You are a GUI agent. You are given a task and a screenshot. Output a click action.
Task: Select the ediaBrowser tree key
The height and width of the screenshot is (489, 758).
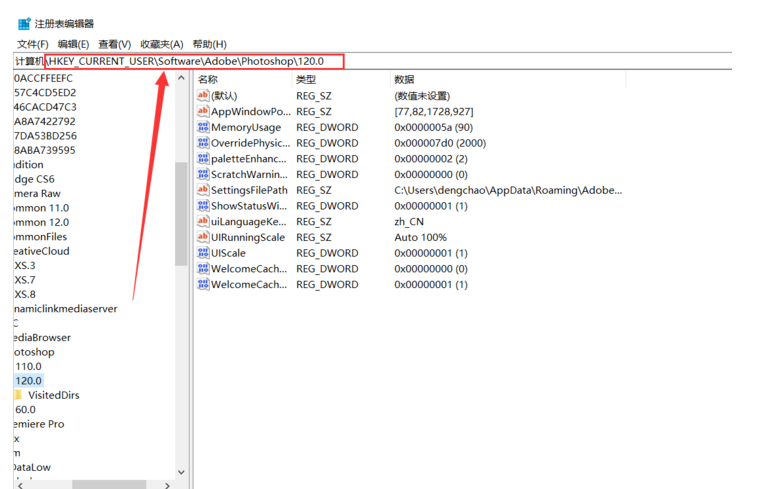pos(43,338)
